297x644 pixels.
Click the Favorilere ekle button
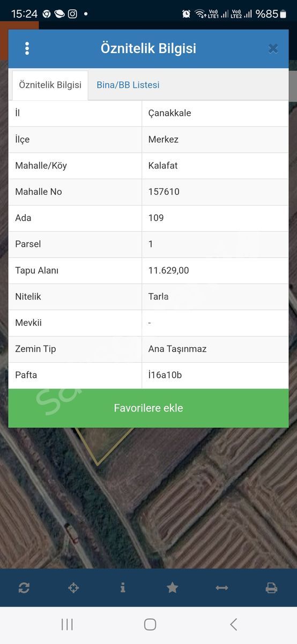(x=148, y=408)
